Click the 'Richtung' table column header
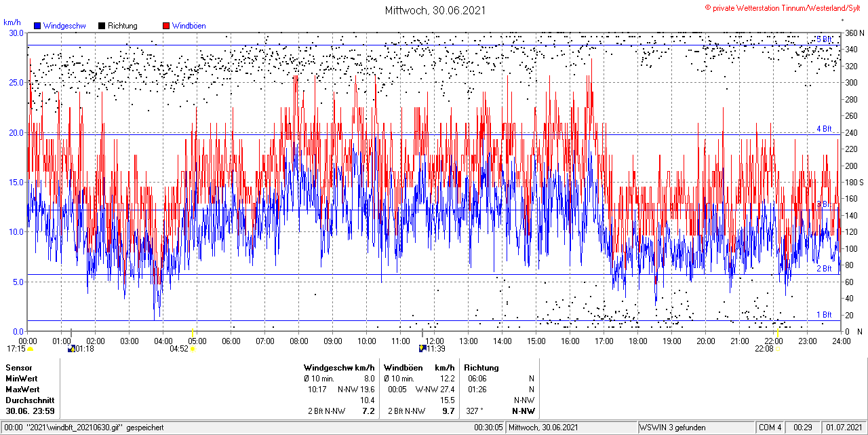Image resolution: width=868 pixels, height=435 pixels. tap(481, 368)
